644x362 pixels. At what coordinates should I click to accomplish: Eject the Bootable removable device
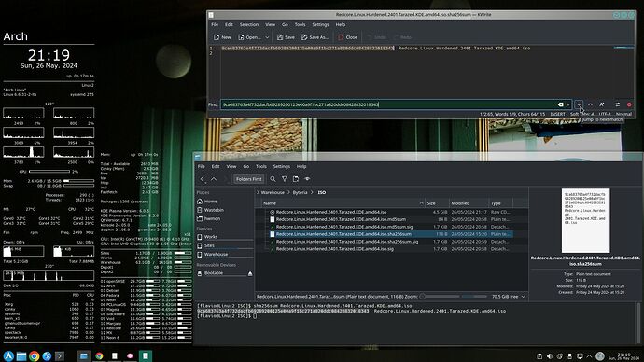pos(250,273)
